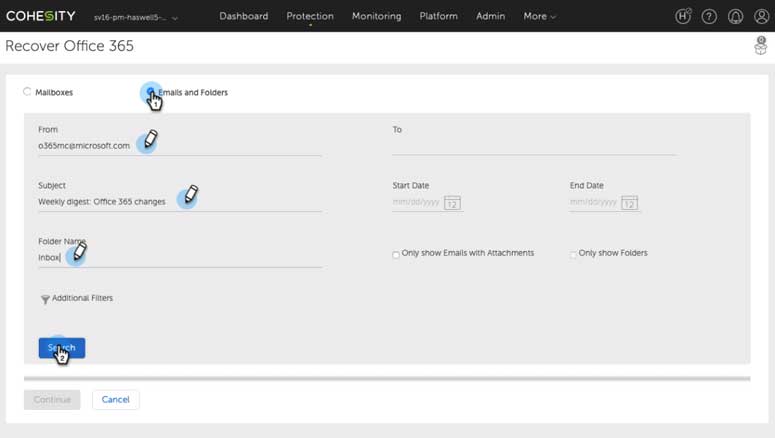Open the notifications bell
This screenshot has width=775, height=438.
[x=736, y=16]
